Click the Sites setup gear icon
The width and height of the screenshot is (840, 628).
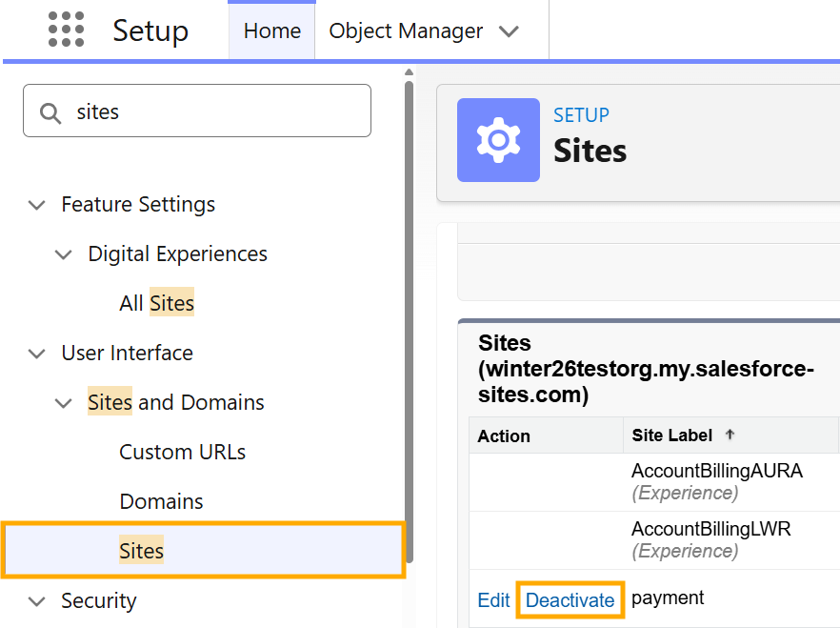498,140
